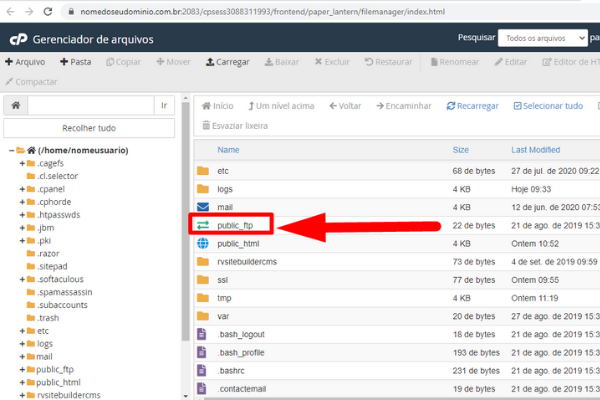Click the Voltar navigation button

pyautogui.click(x=345, y=106)
